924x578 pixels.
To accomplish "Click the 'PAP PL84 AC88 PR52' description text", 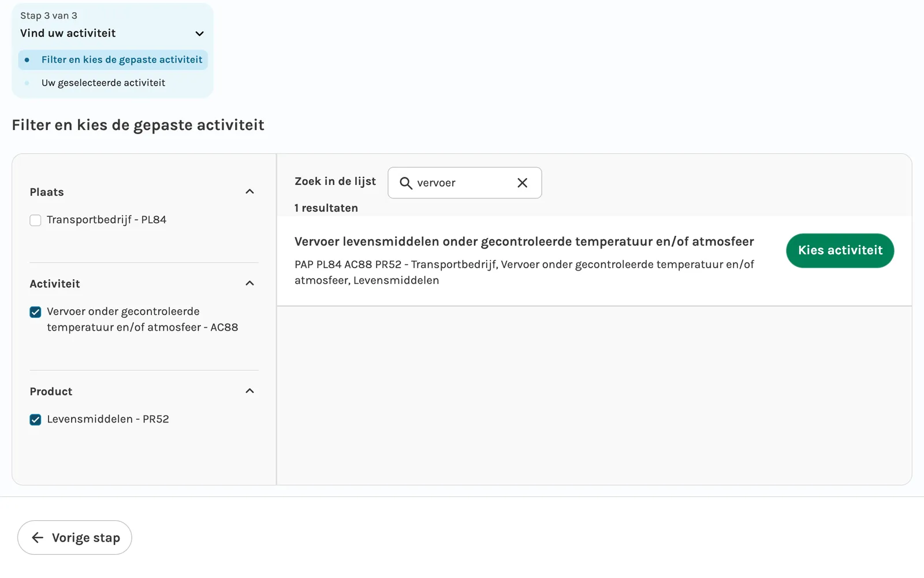I will (x=524, y=272).
